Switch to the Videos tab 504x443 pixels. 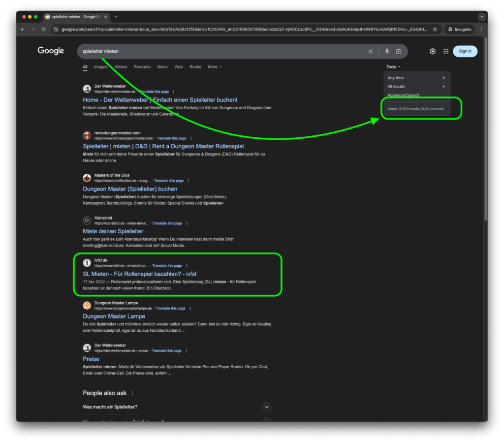pos(121,67)
